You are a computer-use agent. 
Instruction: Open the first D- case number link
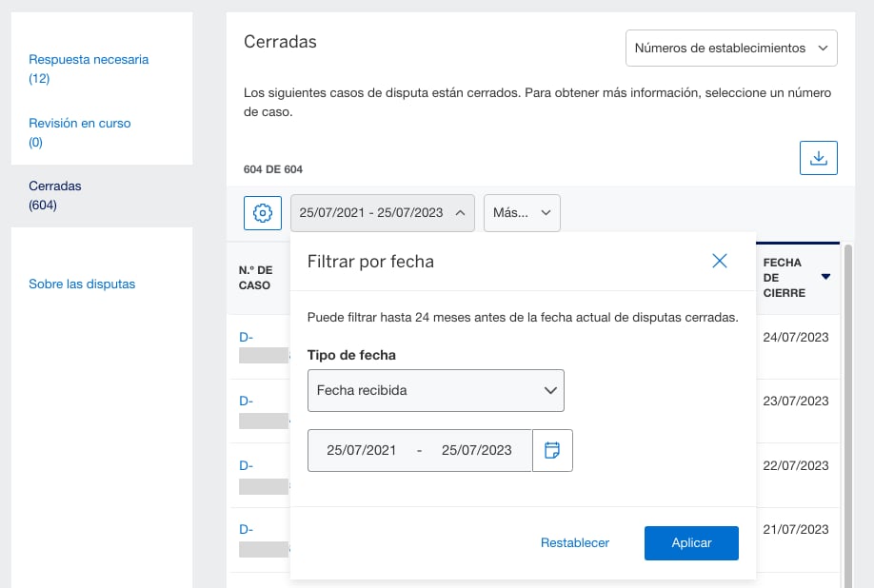[x=246, y=337]
